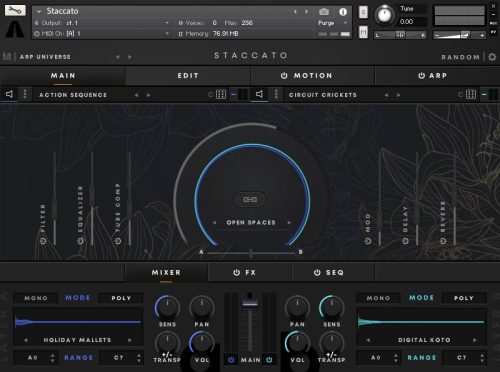Open the MOTION tab
This screenshot has height=372, width=500.
313,76
